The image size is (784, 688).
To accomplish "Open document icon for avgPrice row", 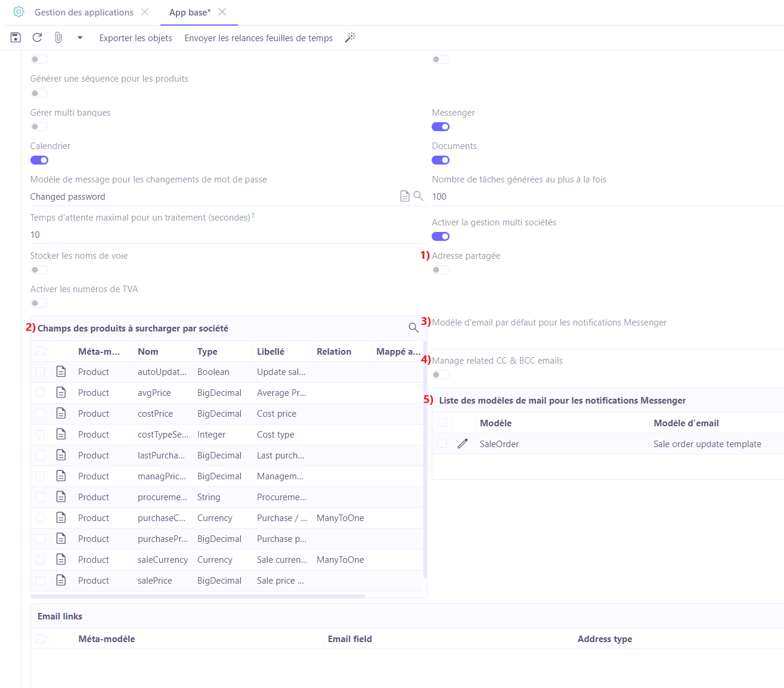I will 61,392.
